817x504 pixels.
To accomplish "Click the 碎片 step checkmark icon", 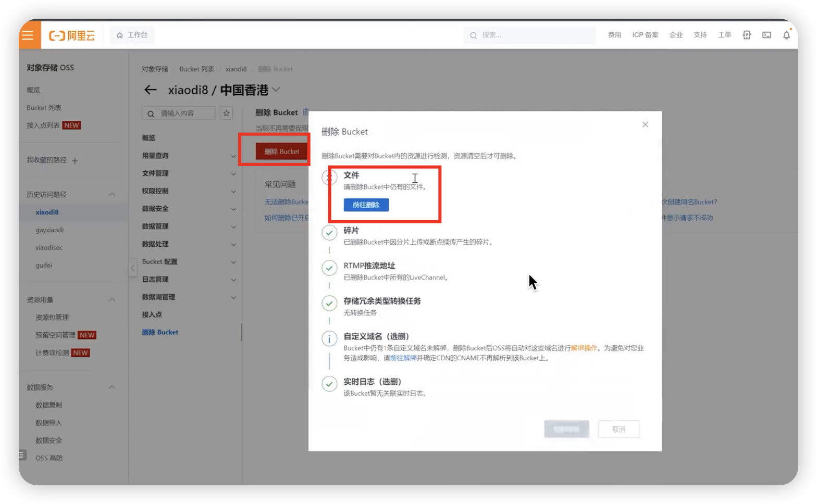I will click(x=329, y=233).
